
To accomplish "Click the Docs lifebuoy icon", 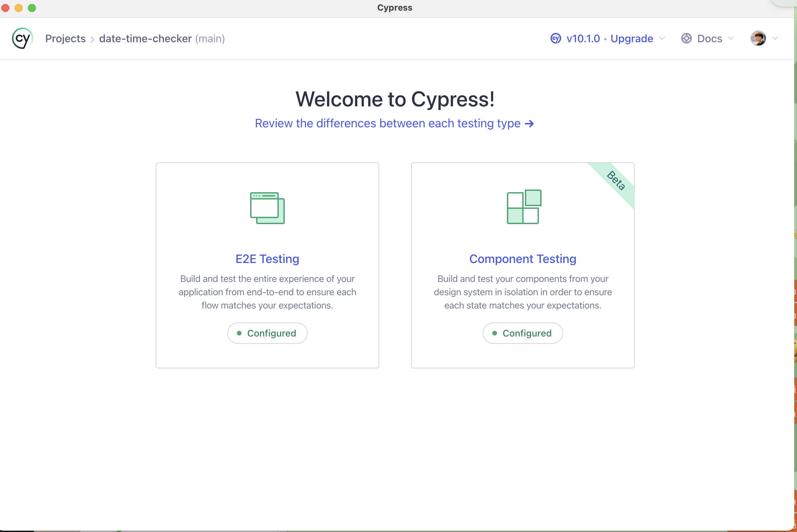I will [686, 38].
